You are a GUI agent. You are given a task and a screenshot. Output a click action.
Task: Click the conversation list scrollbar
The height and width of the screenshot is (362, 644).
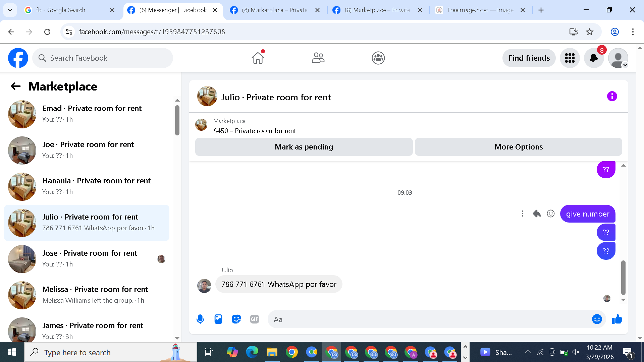177,120
